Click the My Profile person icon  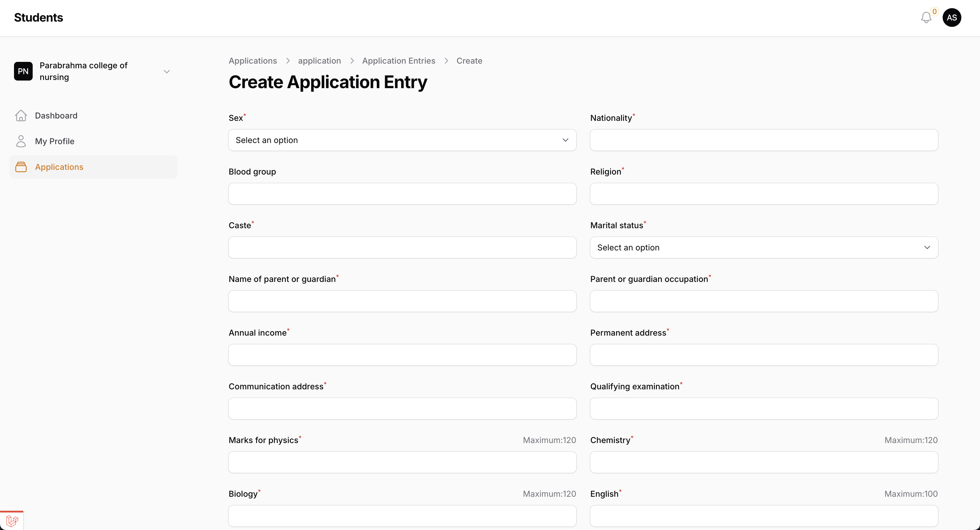(x=21, y=141)
